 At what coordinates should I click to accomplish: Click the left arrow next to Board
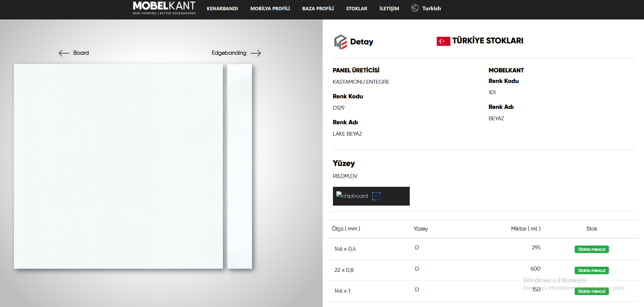[64, 53]
